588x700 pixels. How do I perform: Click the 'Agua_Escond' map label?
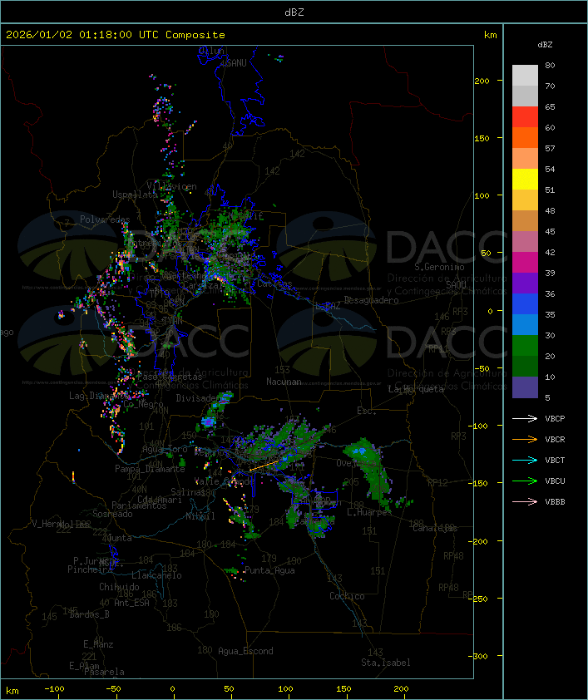tap(245, 651)
